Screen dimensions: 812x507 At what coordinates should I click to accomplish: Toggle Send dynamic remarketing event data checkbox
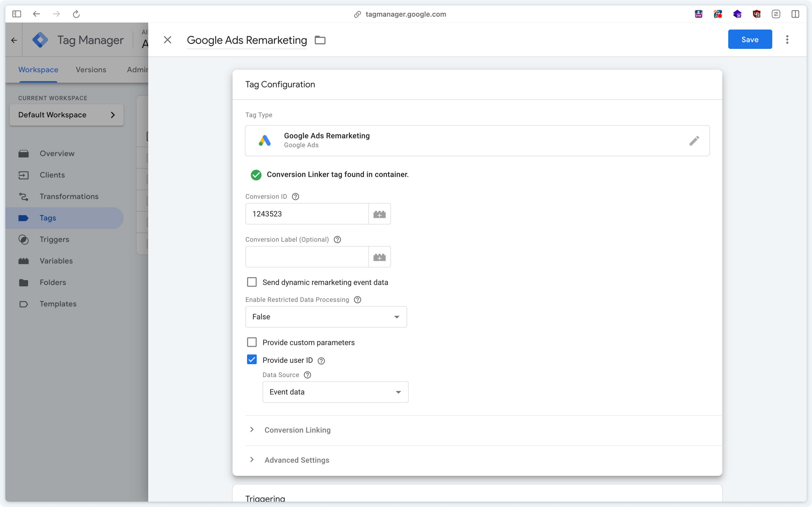coord(251,282)
